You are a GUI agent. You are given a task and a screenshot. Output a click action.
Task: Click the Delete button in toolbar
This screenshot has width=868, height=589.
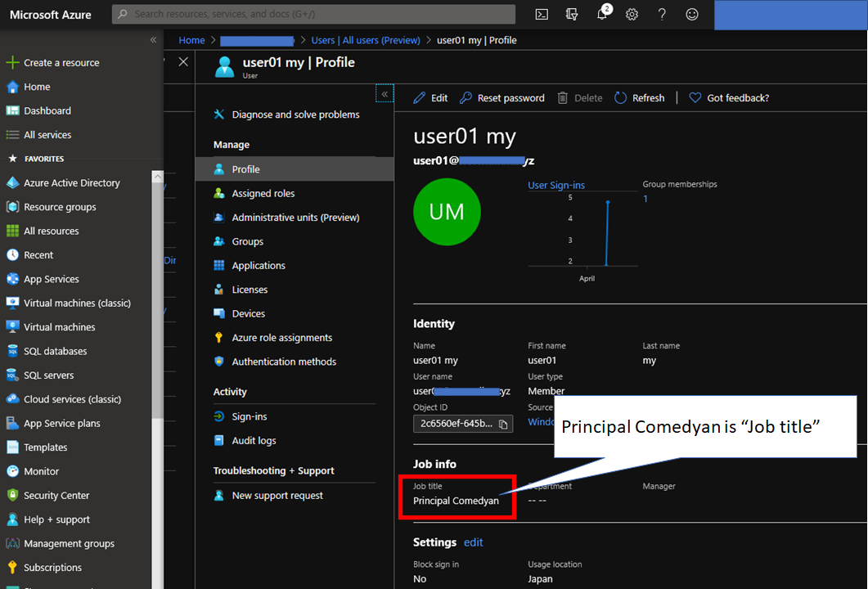579,98
